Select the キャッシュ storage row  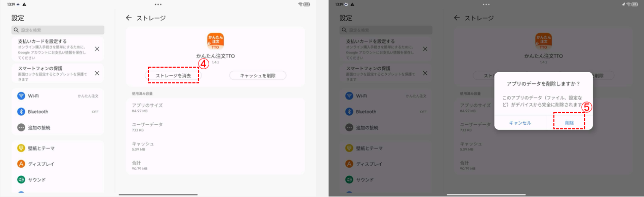(215, 146)
